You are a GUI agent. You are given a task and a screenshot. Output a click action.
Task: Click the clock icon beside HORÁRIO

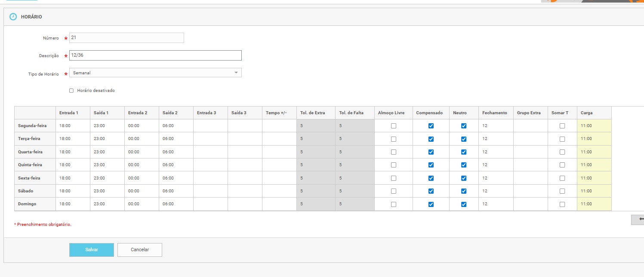click(x=13, y=17)
